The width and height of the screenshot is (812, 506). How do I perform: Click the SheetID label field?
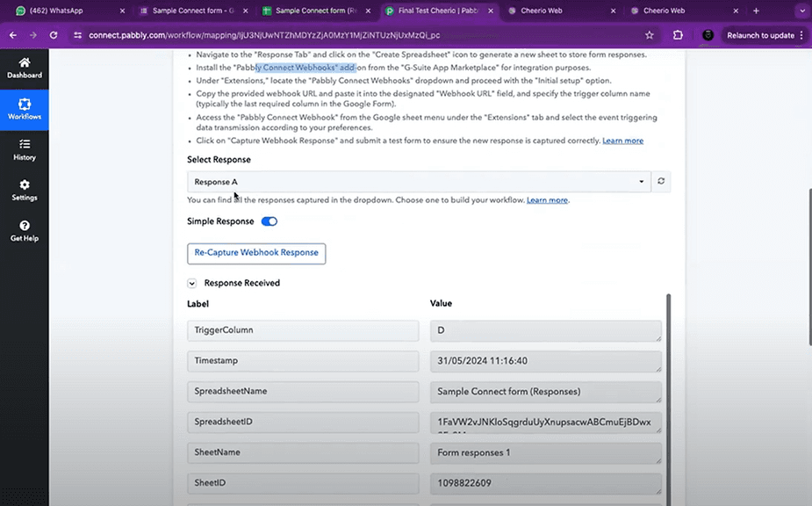pos(303,483)
